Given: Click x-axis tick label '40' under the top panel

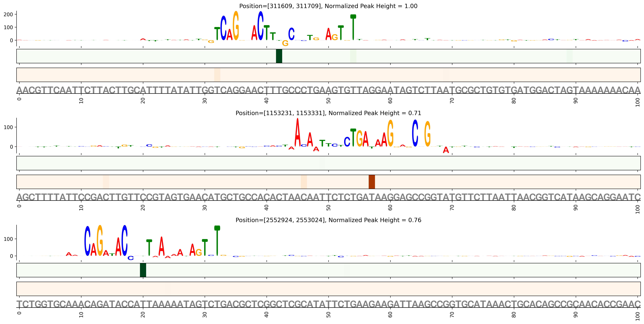Looking at the screenshot, I should [267, 100].
